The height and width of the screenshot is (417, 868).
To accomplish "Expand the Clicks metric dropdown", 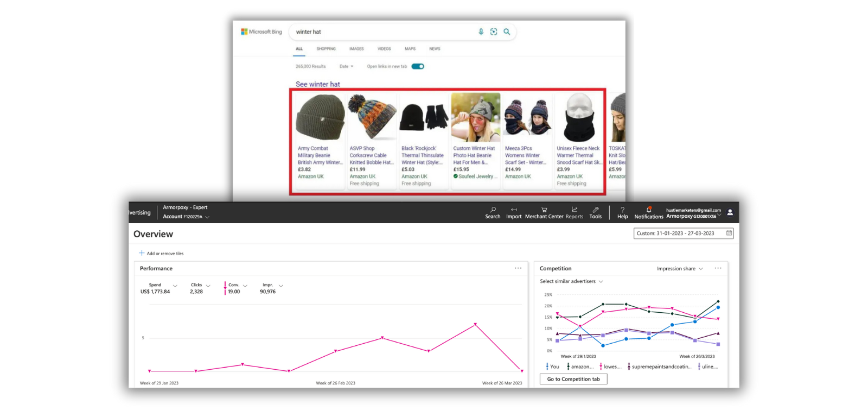I will click(208, 286).
